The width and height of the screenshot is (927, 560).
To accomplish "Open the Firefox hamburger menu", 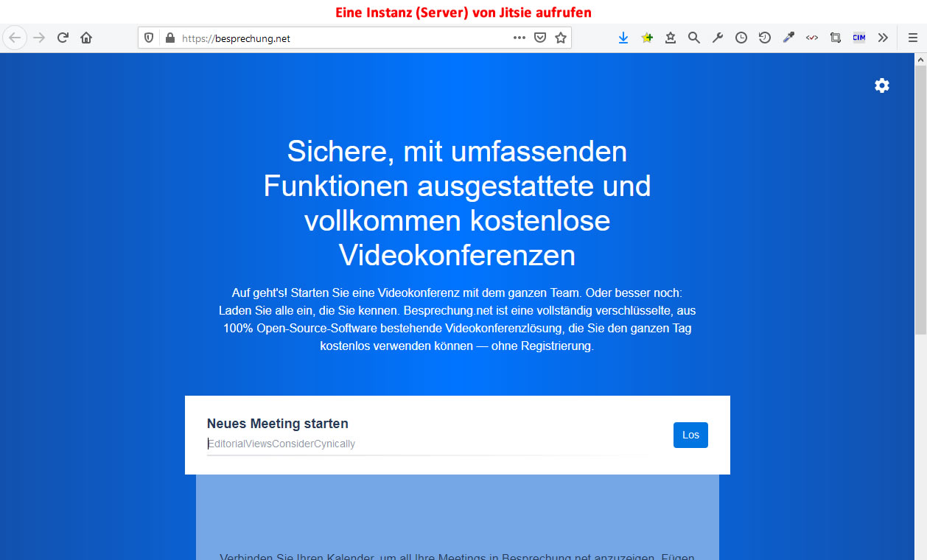I will (x=913, y=38).
